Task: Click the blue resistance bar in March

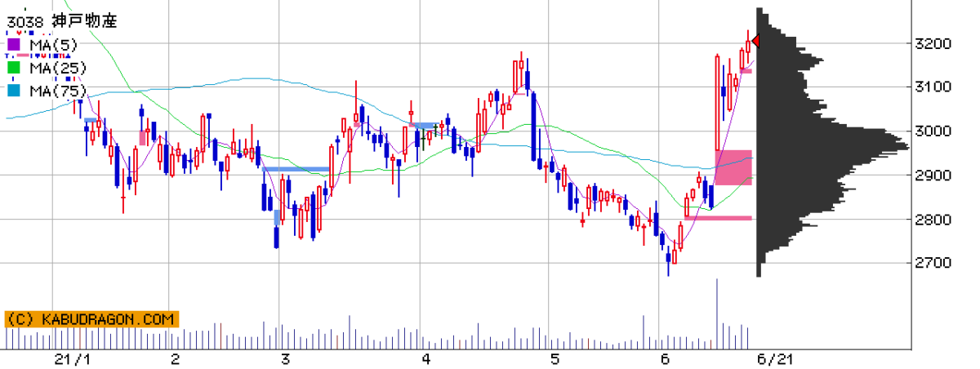Action: [x=296, y=169]
